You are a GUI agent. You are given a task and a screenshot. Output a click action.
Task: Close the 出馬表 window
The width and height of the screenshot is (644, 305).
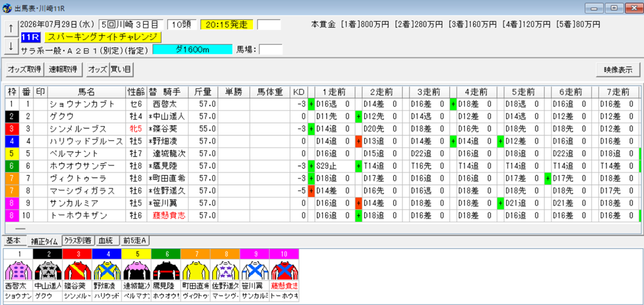(x=633, y=8)
